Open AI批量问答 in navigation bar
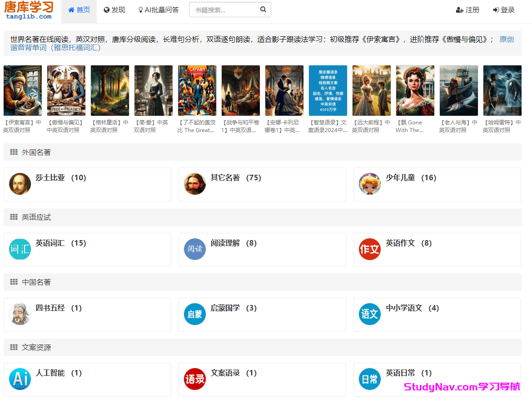532x404 pixels. 159,10
